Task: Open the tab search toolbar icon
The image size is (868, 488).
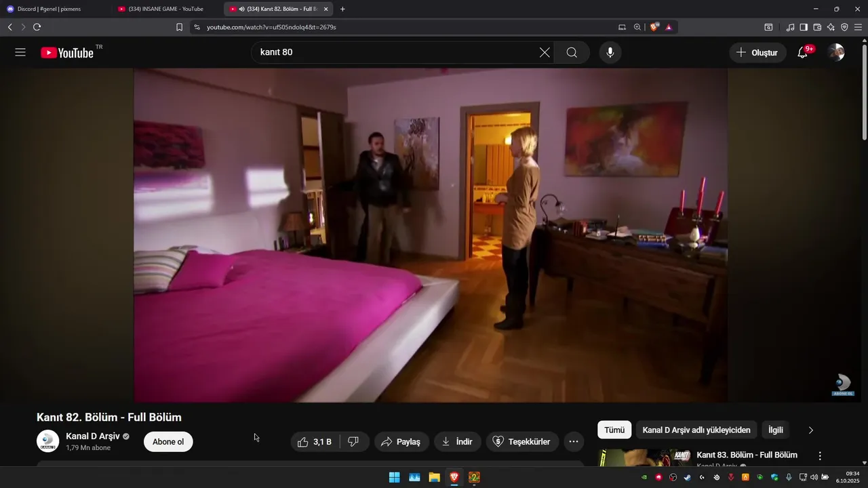Action: point(768,27)
